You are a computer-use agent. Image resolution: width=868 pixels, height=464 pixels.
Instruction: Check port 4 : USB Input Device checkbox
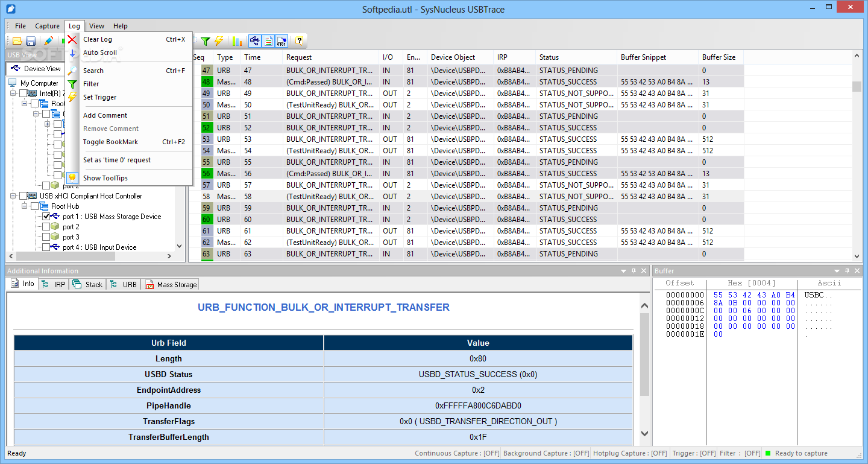tap(46, 247)
